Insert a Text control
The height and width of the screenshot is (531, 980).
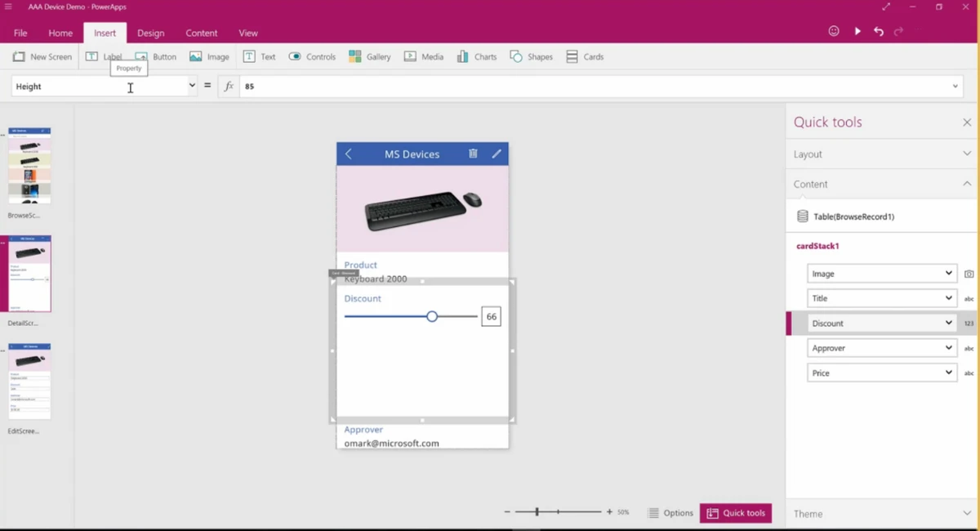coord(259,56)
